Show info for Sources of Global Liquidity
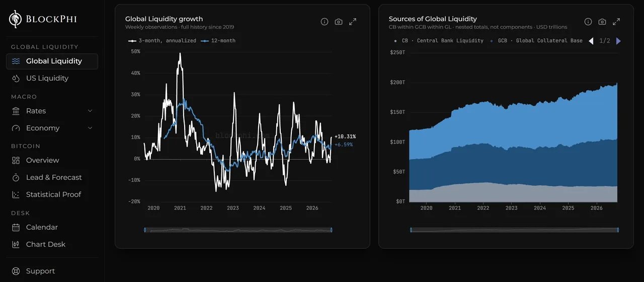This screenshot has height=282, width=644. point(588,22)
